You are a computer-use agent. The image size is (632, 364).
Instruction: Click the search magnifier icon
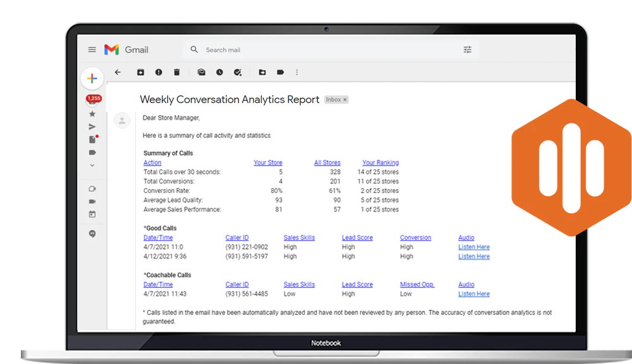(194, 49)
